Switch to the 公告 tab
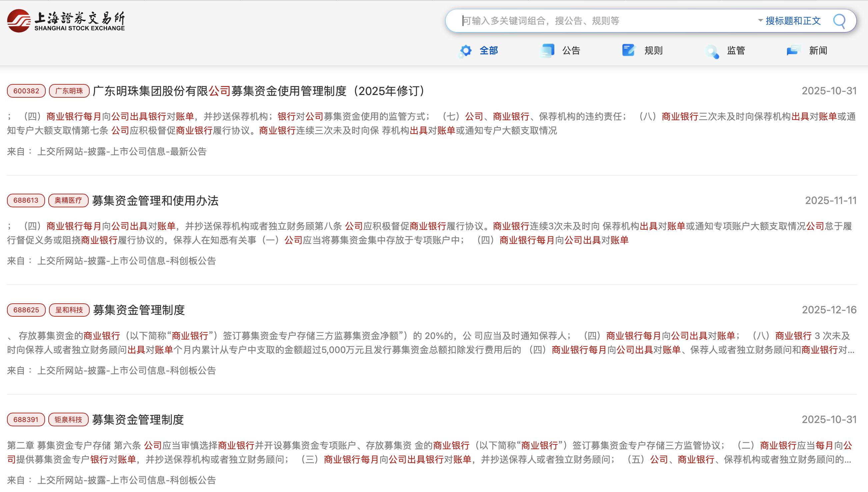Screen dimensions: 868x492 click(x=571, y=51)
